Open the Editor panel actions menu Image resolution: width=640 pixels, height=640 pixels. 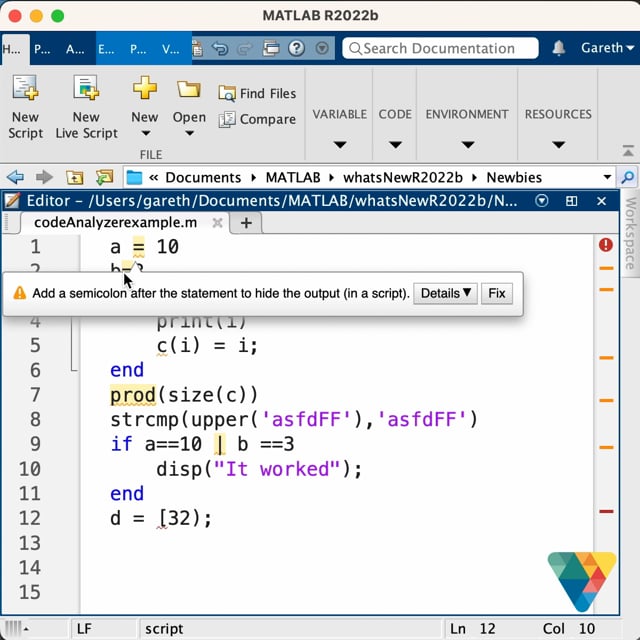tap(542, 201)
